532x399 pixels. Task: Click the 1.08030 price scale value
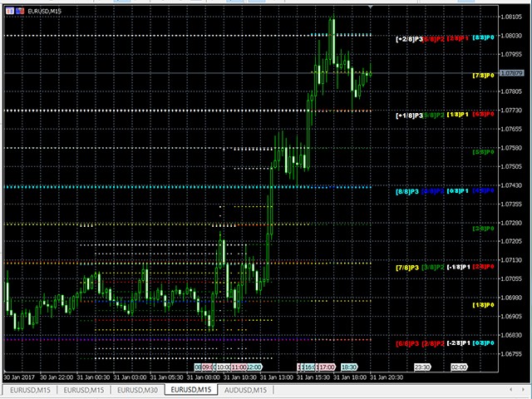click(x=511, y=36)
